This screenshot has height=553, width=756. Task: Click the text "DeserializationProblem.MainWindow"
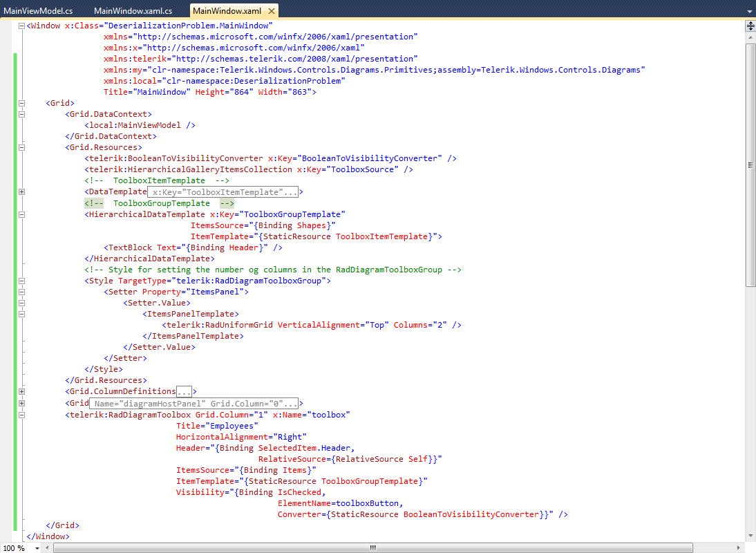tap(188, 26)
